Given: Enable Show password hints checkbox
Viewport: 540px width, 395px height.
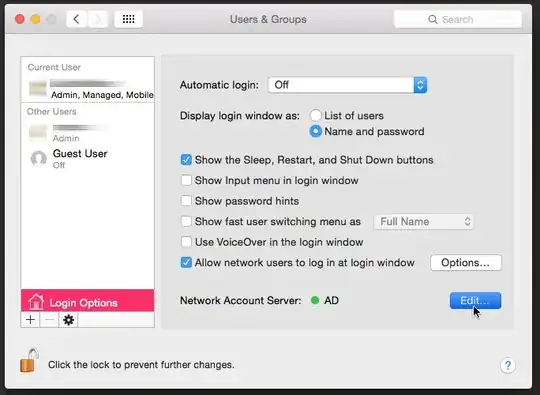Looking at the screenshot, I should tap(186, 201).
